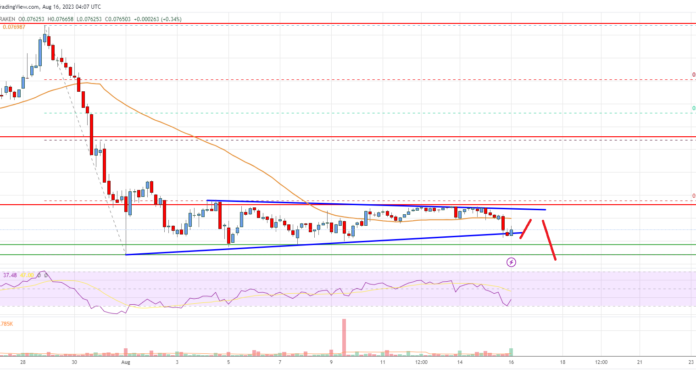
Task: Click the purple lightning event icon
Action: (511, 262)
